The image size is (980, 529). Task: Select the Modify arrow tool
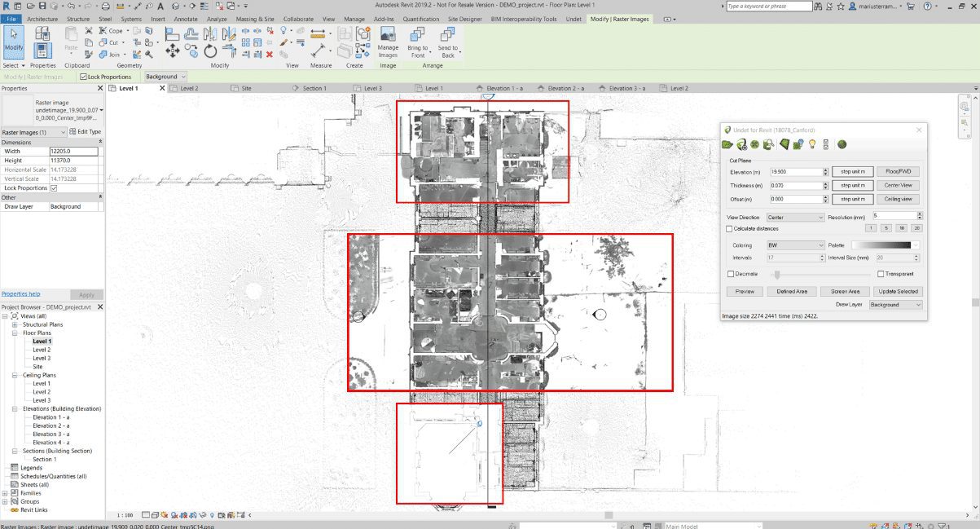pos(14,38)
